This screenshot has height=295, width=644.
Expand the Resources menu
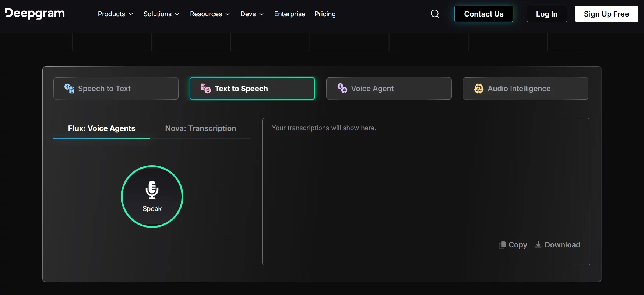coord(210,14)
